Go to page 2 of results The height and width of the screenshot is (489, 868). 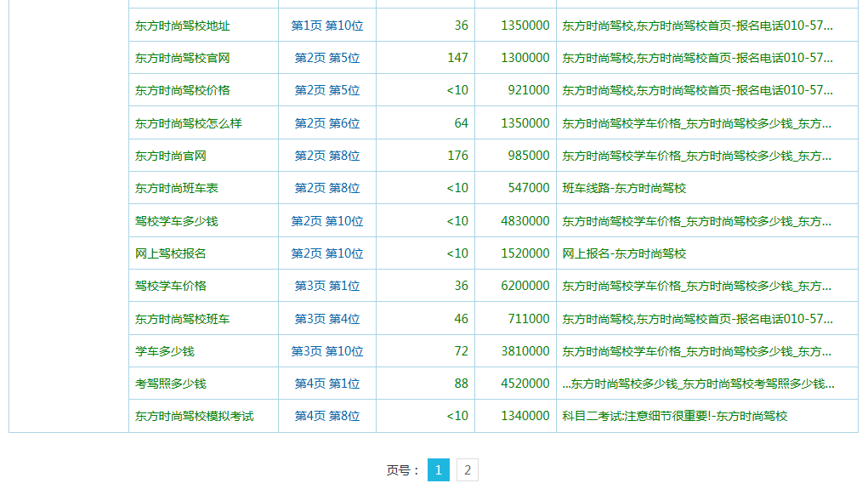point(467,469)
